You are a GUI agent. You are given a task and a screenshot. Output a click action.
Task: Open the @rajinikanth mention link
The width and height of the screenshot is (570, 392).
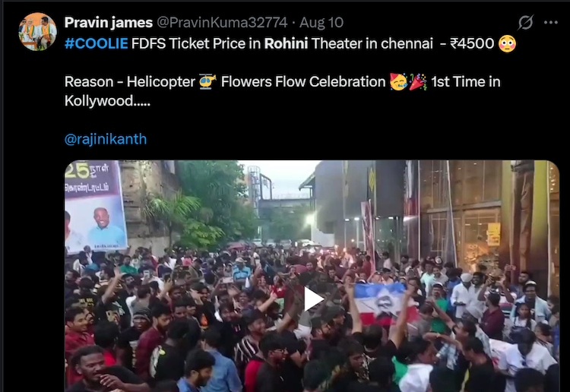(x=106, y=139)
